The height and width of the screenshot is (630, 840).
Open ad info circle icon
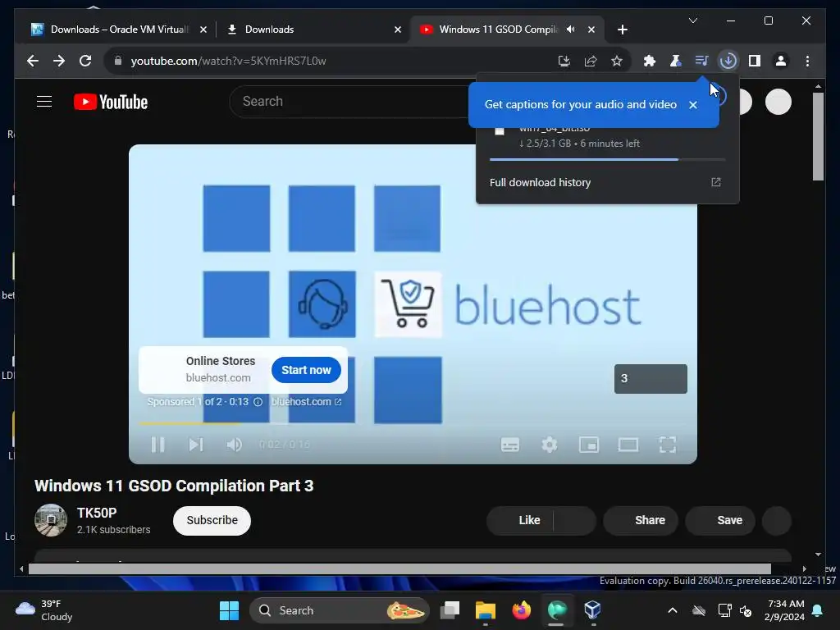point(258,402)
